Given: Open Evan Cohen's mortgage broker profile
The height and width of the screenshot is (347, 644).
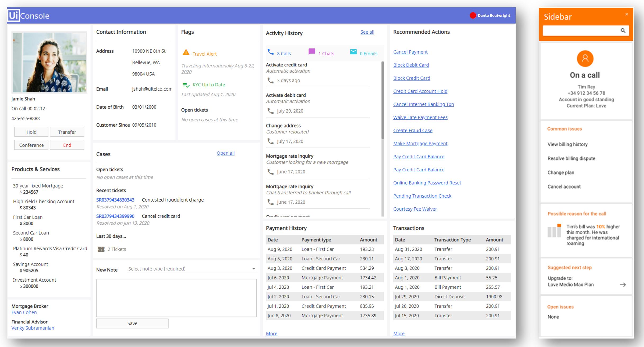Looking at the screenshot, I should 24,312.
